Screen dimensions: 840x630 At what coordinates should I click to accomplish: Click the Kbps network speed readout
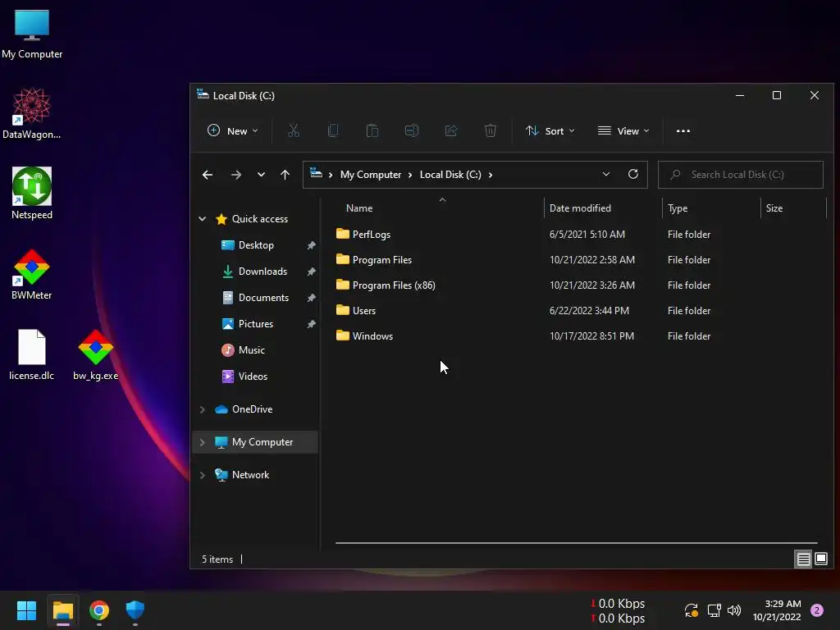click(618, 610)
